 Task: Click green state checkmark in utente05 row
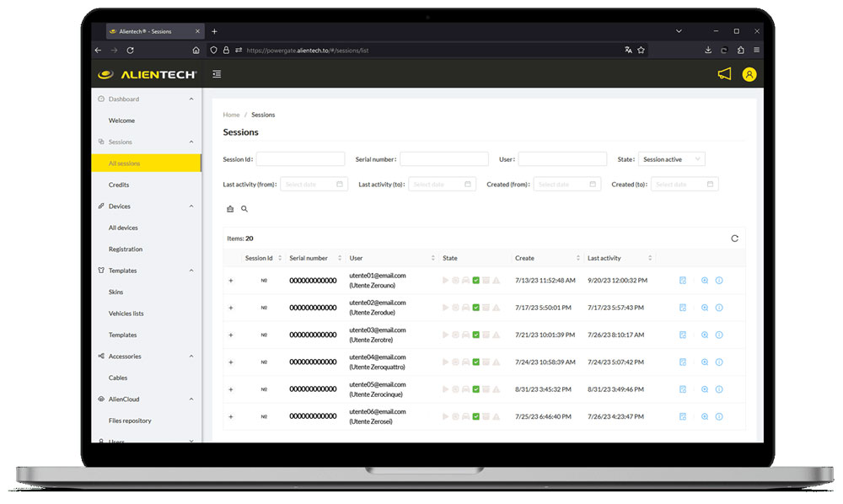pyautogui.click(x=475, y=389)
